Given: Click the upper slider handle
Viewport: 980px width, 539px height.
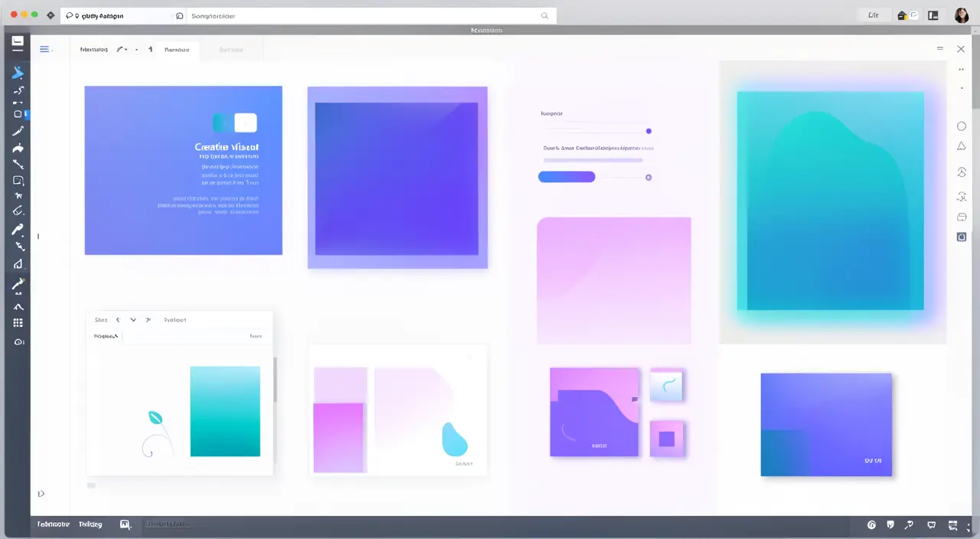Looking at the screenshot, I should pyautogui.click(x=648, y=131).
